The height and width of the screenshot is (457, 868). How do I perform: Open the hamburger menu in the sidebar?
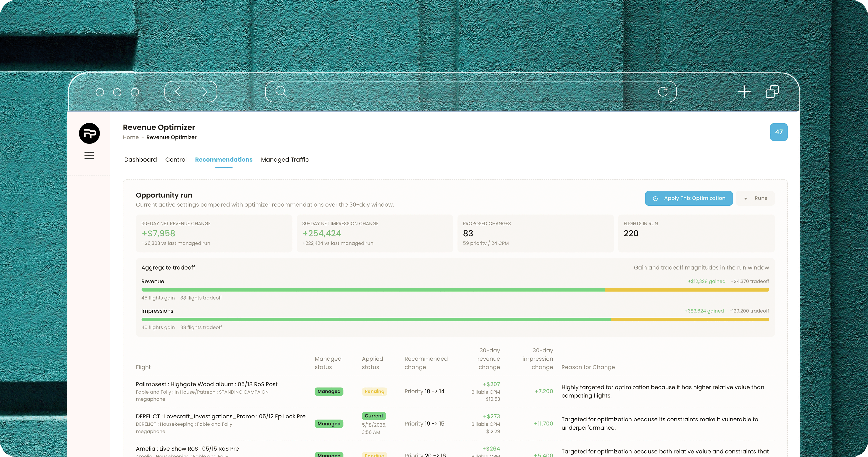pyautogui.click(x=89, y=155)
